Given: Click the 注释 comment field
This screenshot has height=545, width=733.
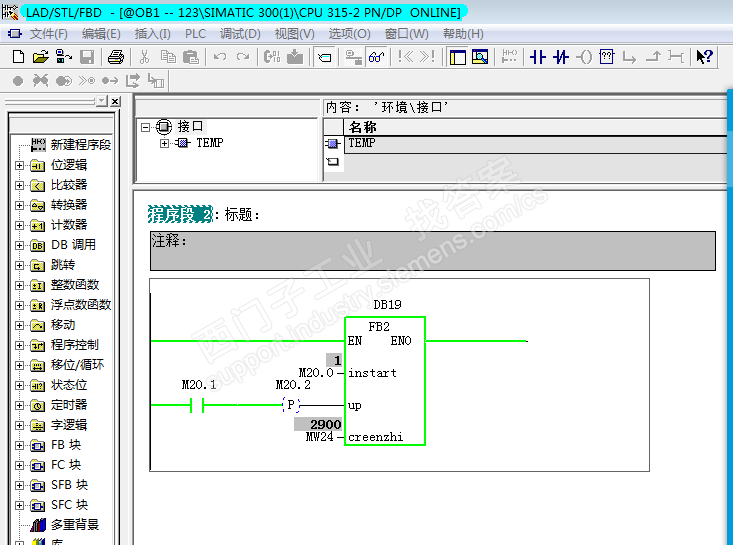Looking at the screenshot, I should point(432,251).
